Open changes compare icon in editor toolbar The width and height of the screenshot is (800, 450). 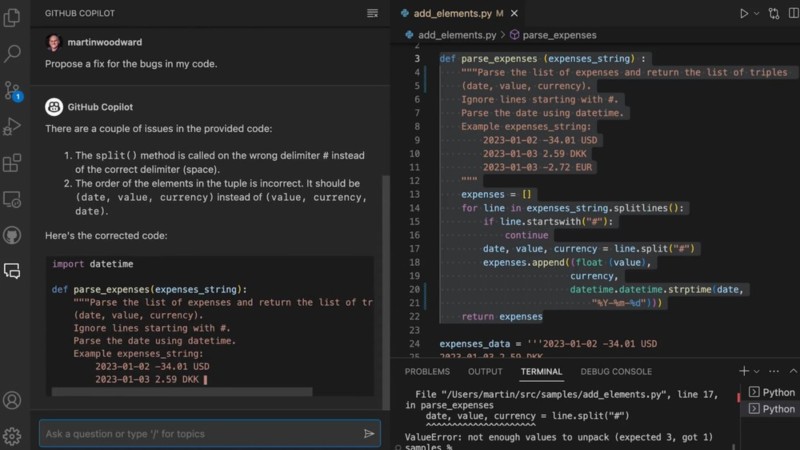pos(774,14)
